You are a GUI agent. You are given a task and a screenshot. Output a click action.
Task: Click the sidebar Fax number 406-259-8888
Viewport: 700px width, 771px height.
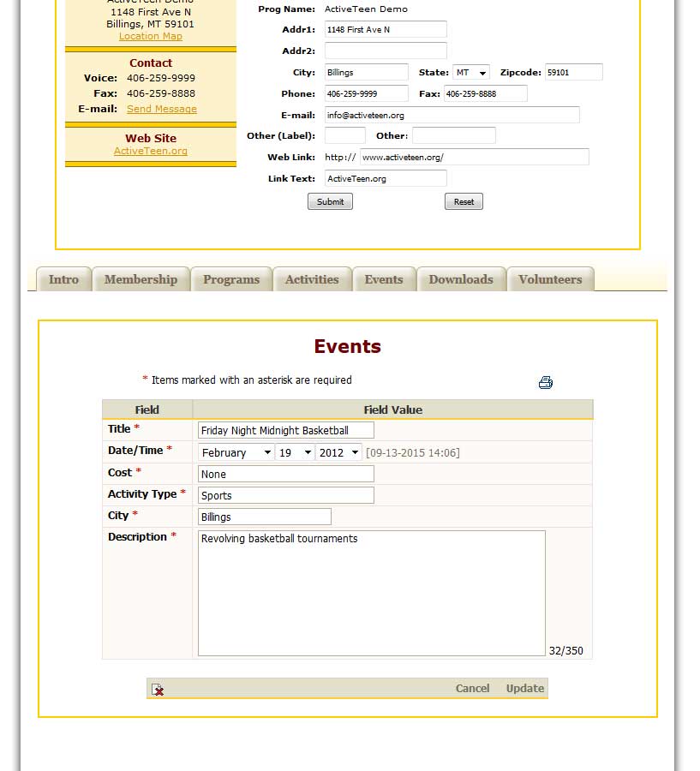pos(161,93)
